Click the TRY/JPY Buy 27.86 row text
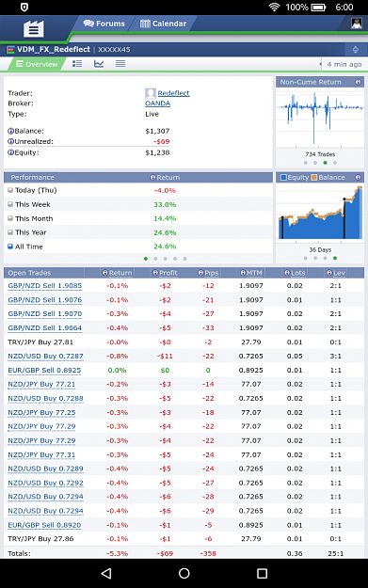The height and width of the screenshot is (588, 368). 40,539
